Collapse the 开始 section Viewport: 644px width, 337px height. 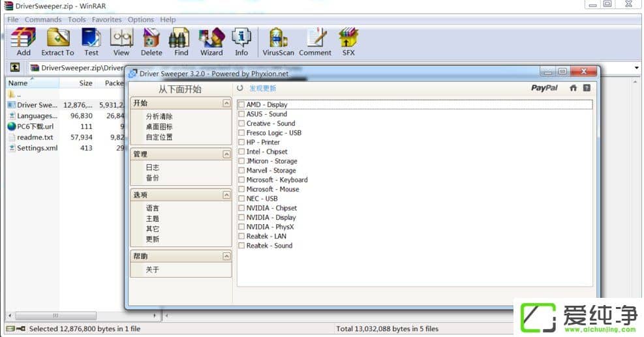(x=226, y=103)
